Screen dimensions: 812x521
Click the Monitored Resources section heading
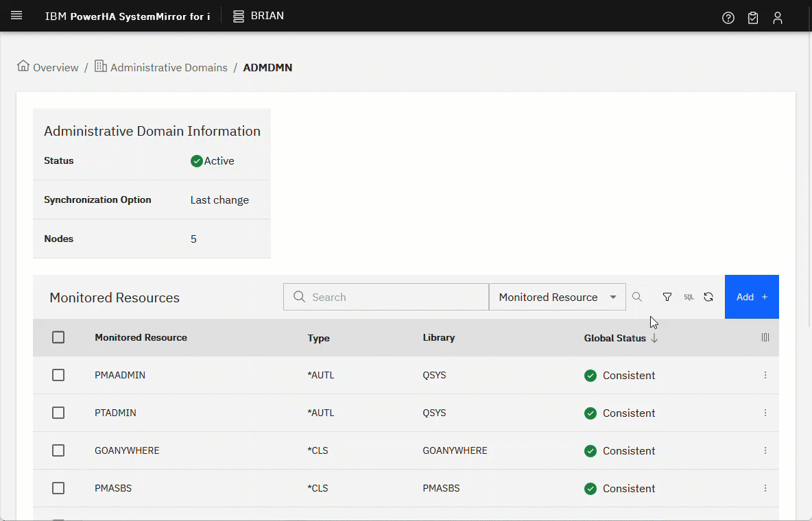(115, 298)
